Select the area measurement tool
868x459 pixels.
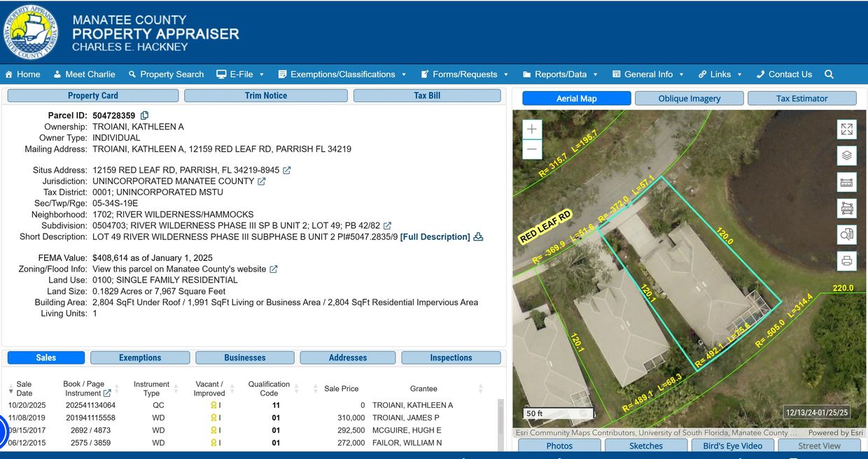846,209
